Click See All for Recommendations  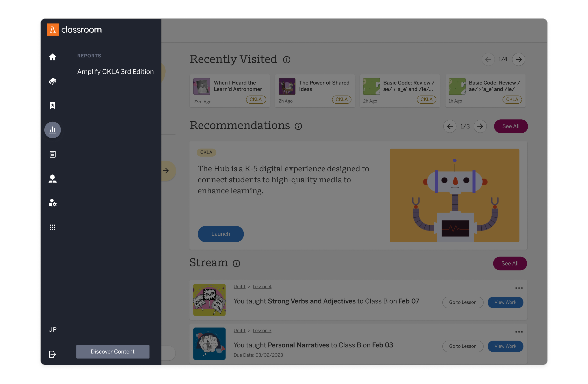coord(511,126)
